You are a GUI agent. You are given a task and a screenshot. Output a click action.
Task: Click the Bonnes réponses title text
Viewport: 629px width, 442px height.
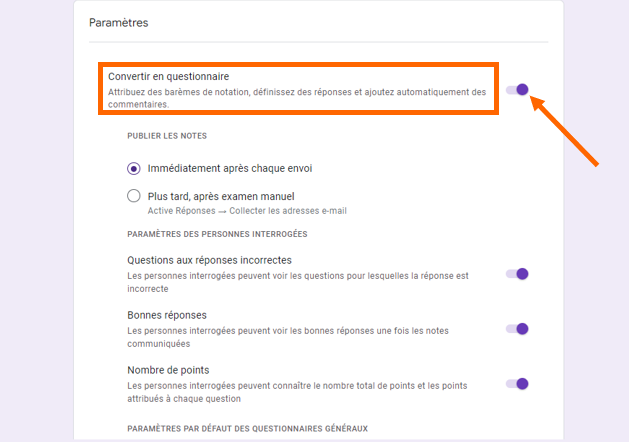pyautogui.click(x=167, y=315)
